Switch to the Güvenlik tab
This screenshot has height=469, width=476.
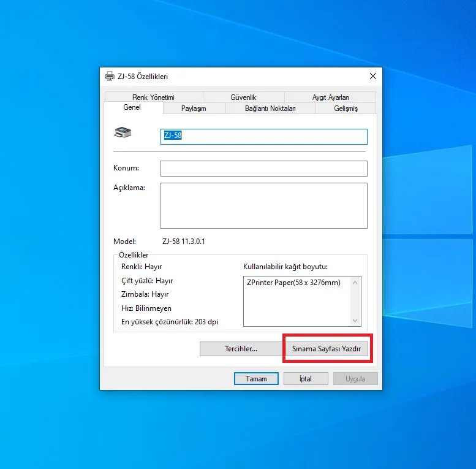coord(243,97)
